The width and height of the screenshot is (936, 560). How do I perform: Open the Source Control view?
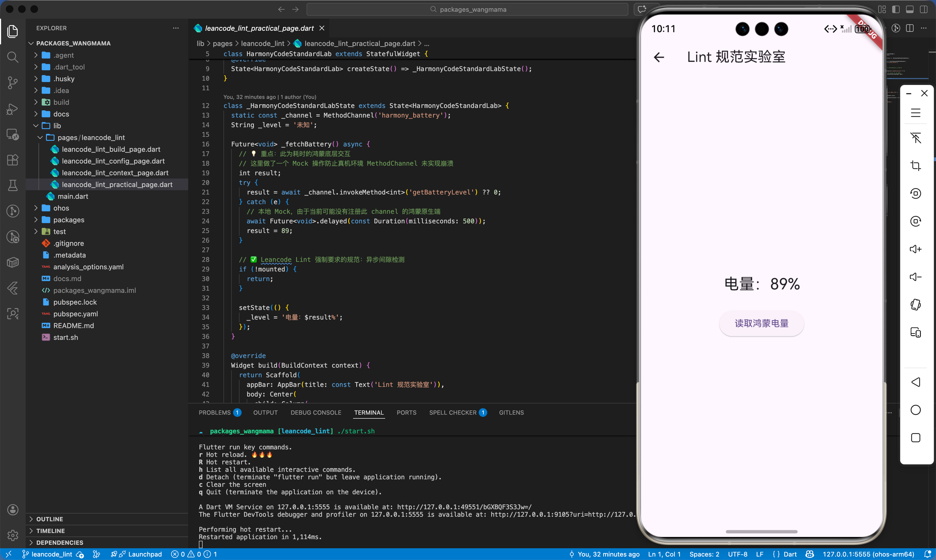(13, 83)
